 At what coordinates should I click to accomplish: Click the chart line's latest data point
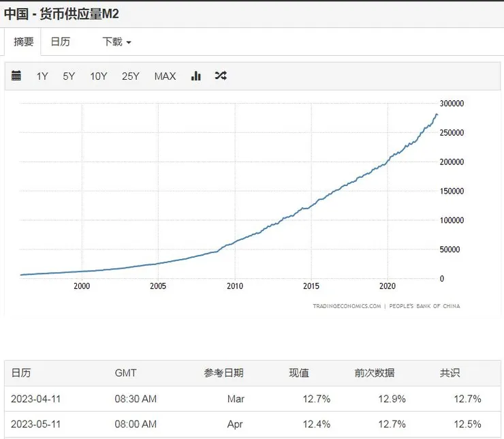pos(437,115)
